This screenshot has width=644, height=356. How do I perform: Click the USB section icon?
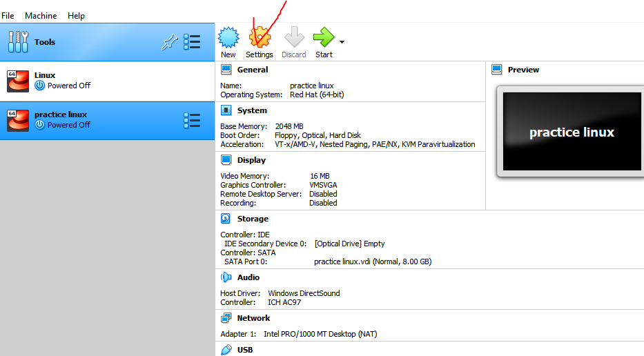(226, 350)
